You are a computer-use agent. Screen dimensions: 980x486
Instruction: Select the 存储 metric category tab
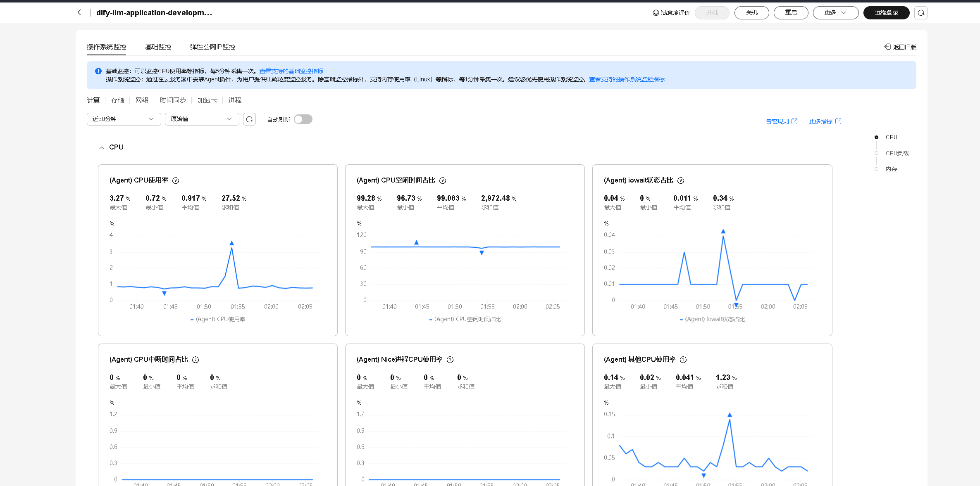117,100
